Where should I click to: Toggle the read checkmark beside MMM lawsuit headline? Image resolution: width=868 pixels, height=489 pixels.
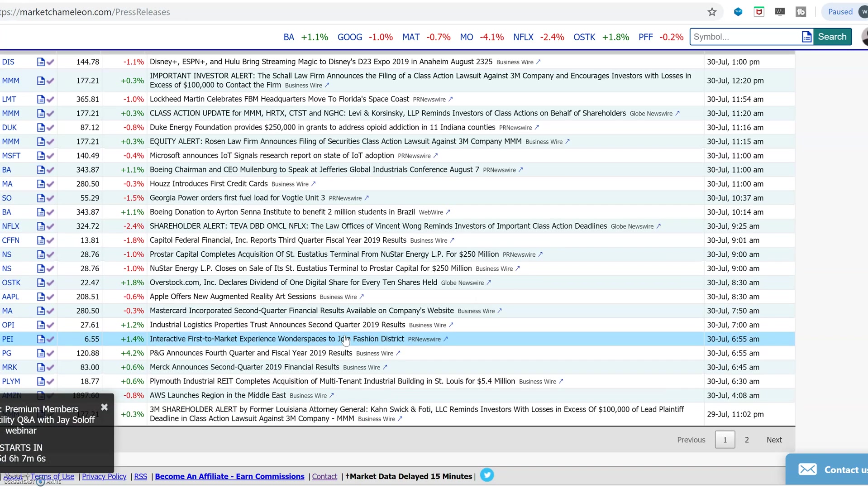pos(51,81)
